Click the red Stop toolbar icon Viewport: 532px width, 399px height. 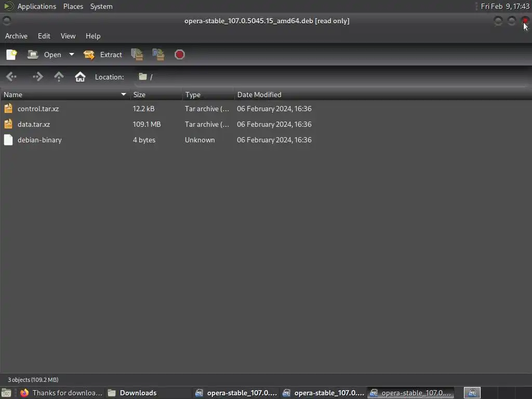[x=179, y=55]
